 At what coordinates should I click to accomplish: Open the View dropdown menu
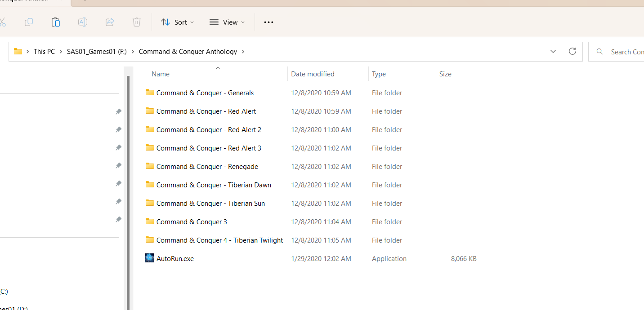pos(227,22)
